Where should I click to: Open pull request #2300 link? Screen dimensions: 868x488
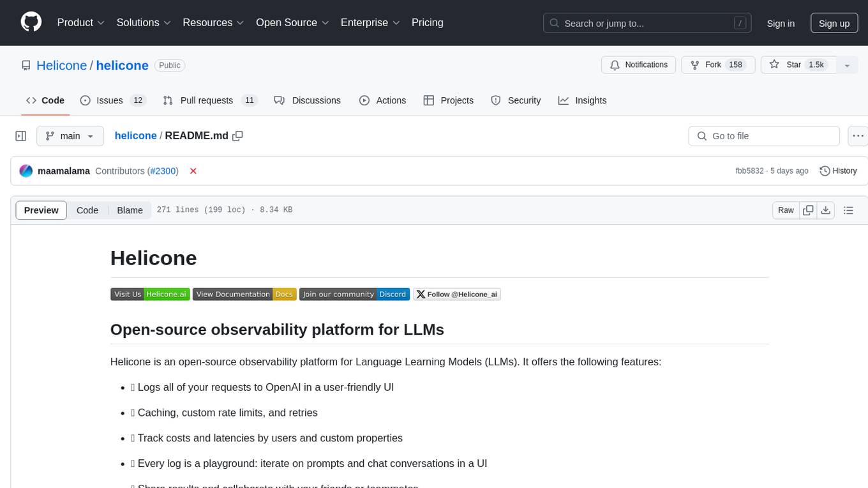coord(163,171)
